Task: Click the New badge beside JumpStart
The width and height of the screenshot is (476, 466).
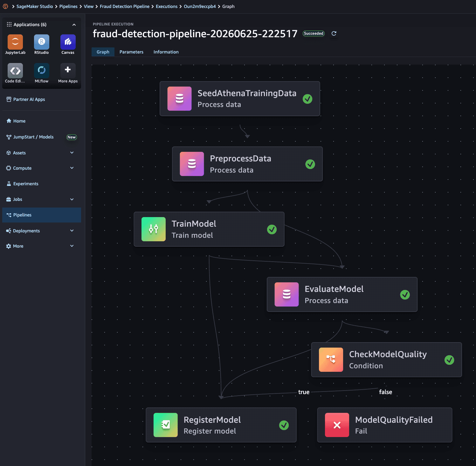Action: tap(72, 137)
